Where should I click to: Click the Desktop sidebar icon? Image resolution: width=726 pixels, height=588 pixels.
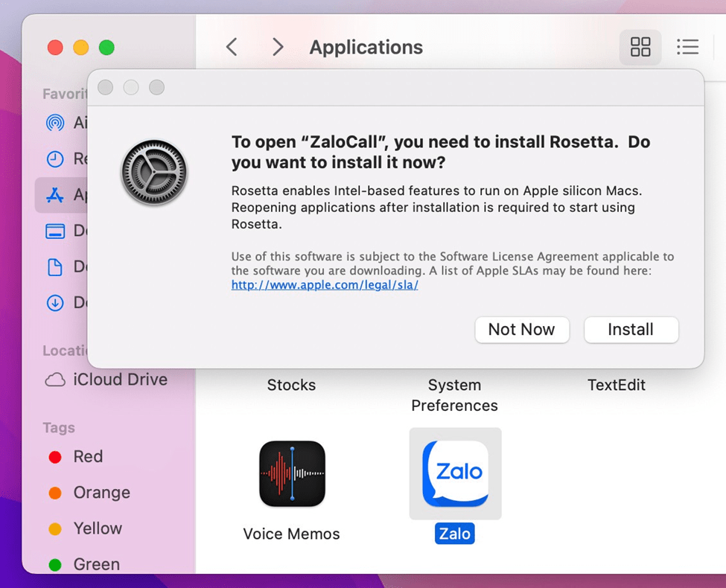click(56, 231)
